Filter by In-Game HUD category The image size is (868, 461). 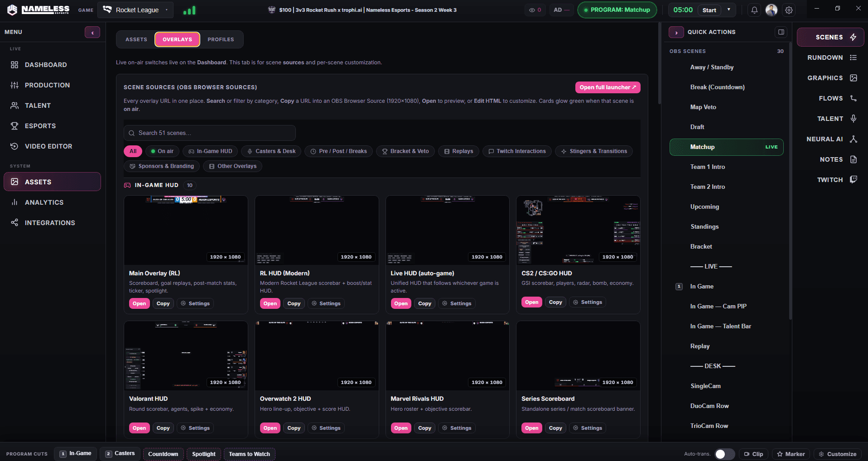coord(210,151)
